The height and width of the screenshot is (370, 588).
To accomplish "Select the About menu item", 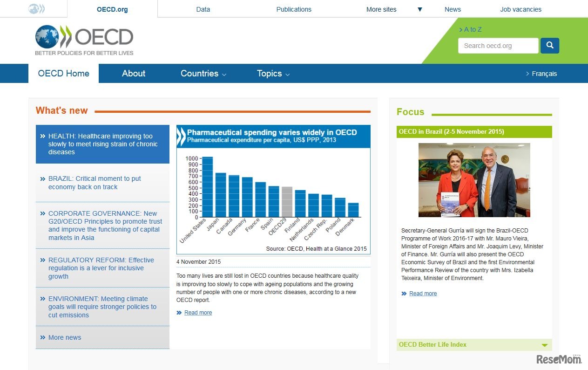I will tap(134, 73).
